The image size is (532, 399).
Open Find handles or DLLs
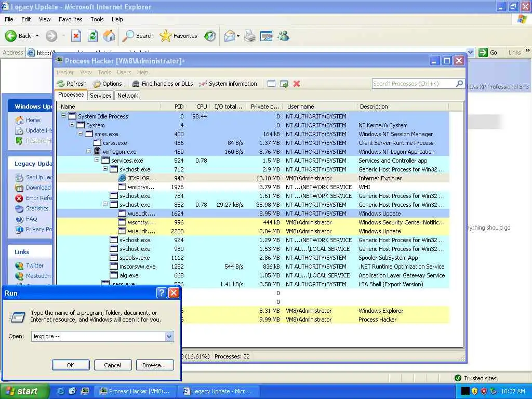coord(163,84)
